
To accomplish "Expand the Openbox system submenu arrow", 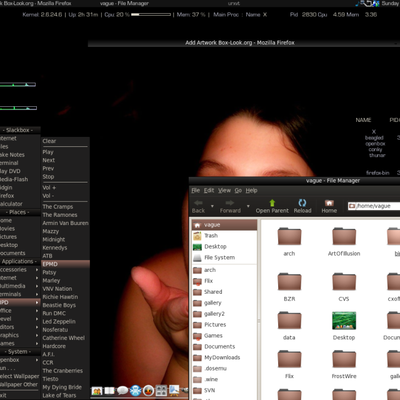I will [37, 360].
